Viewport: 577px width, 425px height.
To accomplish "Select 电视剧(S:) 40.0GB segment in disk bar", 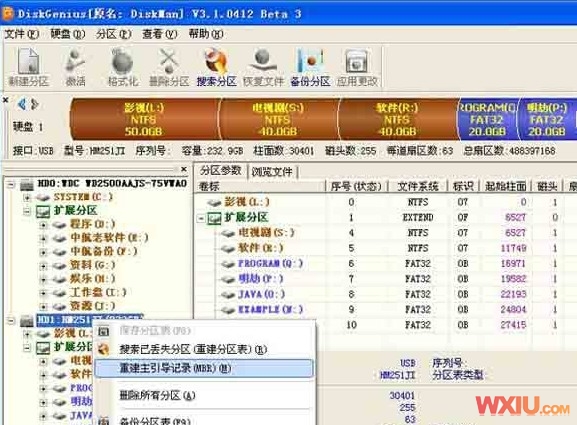I will click(278, 119).
